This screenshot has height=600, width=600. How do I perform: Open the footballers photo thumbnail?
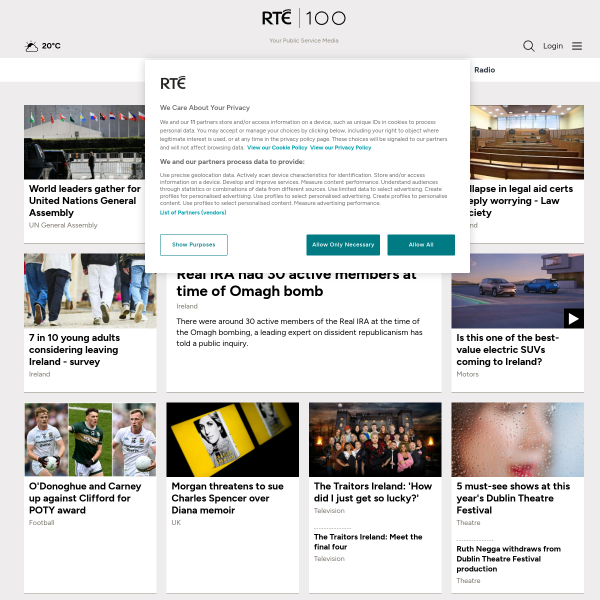pyautogui.click(x=90, y=439)
